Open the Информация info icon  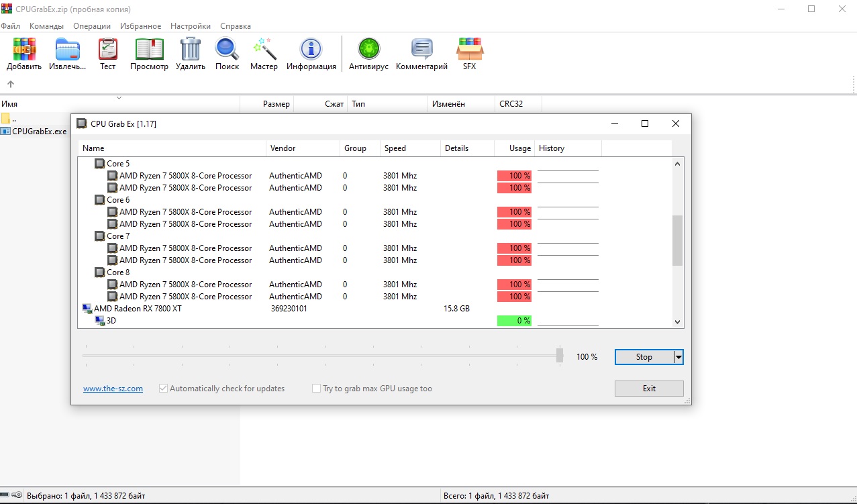[311, 49]
